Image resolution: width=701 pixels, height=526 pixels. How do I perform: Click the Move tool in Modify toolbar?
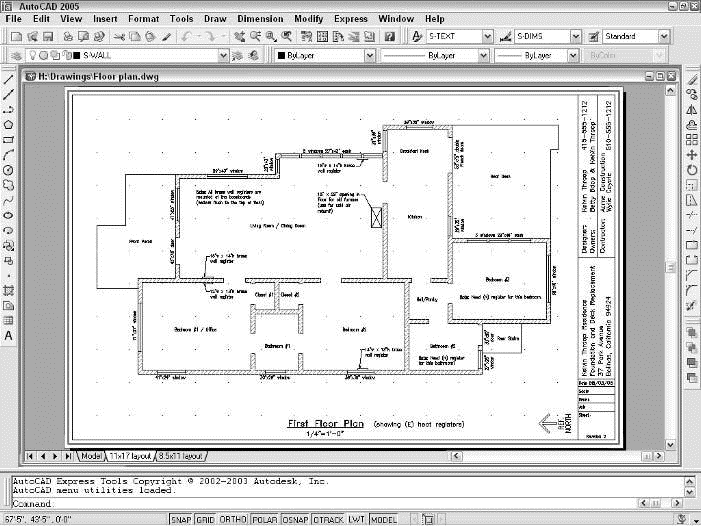(692, 155)
